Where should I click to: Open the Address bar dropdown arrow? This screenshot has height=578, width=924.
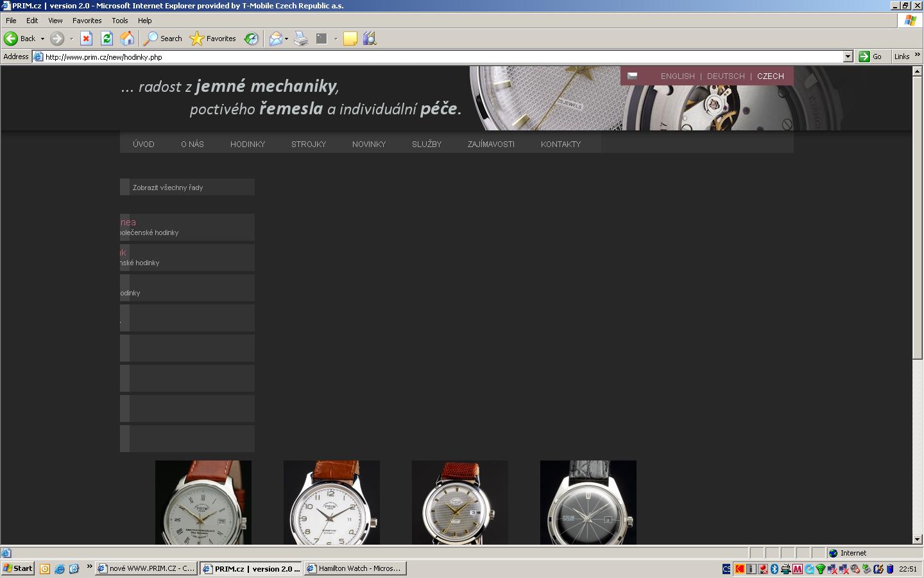pos(848,57)
